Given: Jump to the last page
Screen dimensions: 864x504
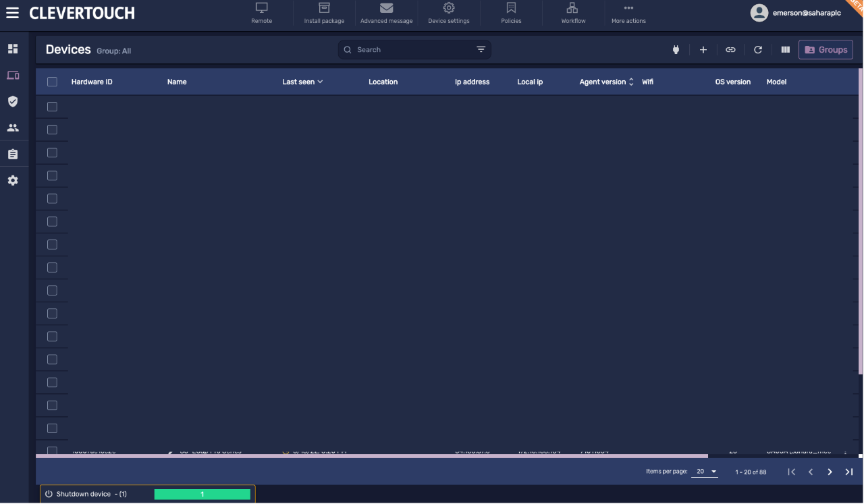Looking at the screenshot, I should click(x=849, y=472).
